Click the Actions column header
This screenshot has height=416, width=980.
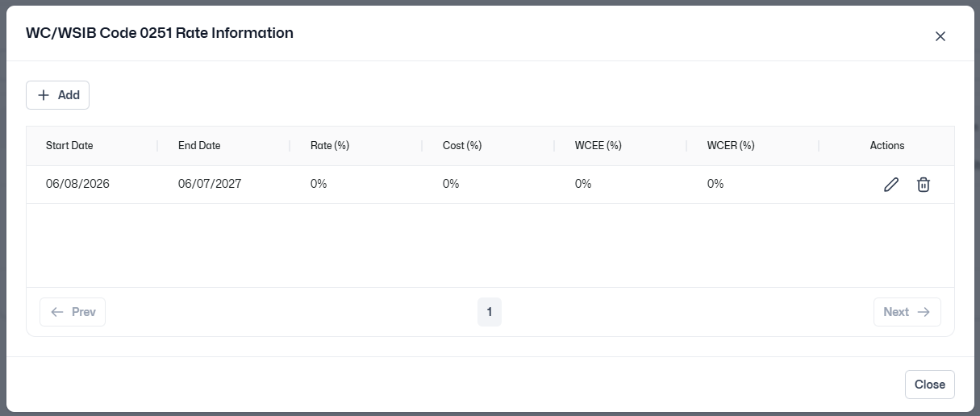point(887,146)
